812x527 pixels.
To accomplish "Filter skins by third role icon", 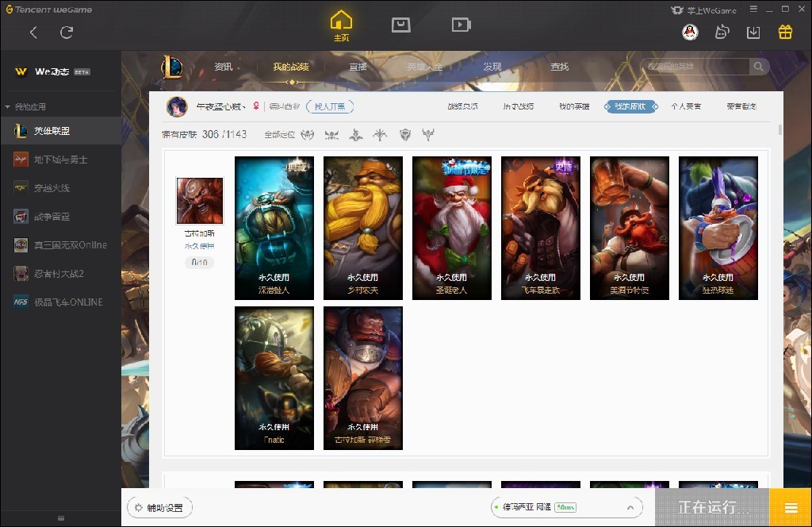I will click(x=356, y=135).
